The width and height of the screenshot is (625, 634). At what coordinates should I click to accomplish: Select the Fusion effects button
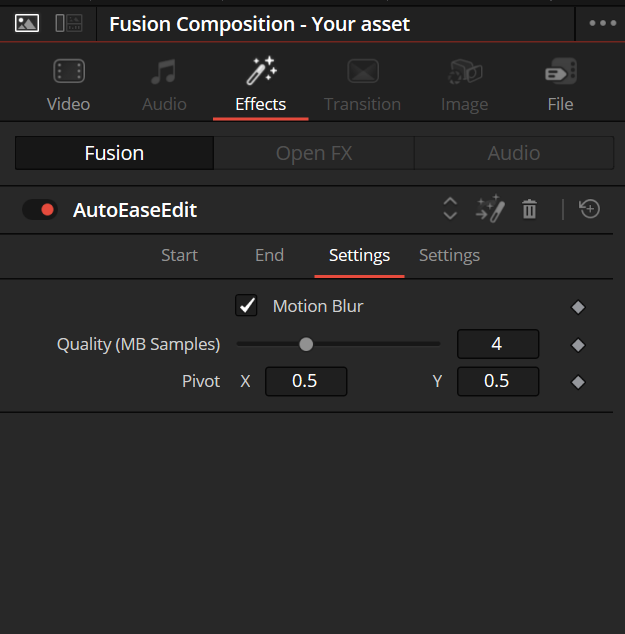click(x=114, y=153)
